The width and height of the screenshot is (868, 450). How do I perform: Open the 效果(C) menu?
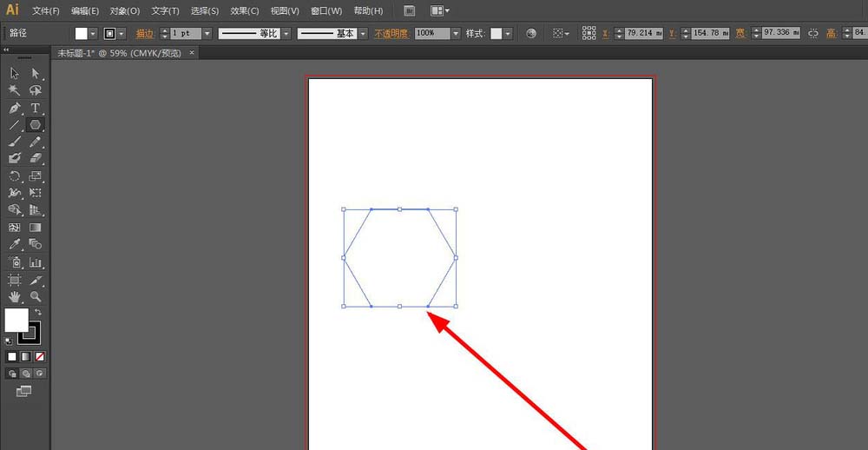[x=244, y=10]
